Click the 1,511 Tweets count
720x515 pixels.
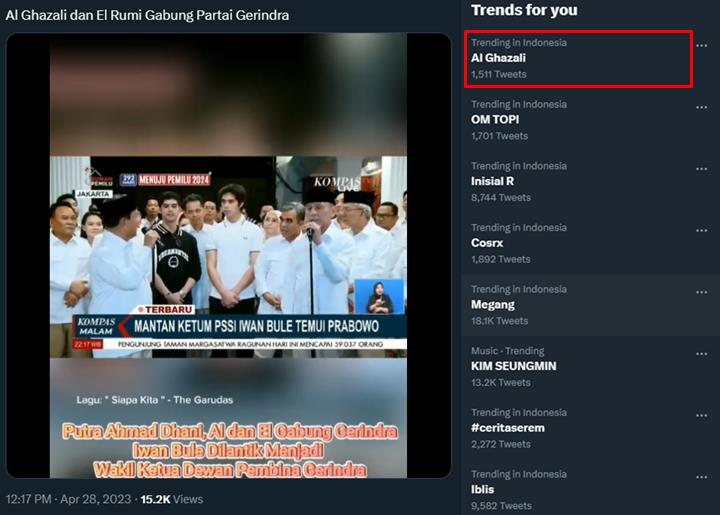[x=499, y=74]
